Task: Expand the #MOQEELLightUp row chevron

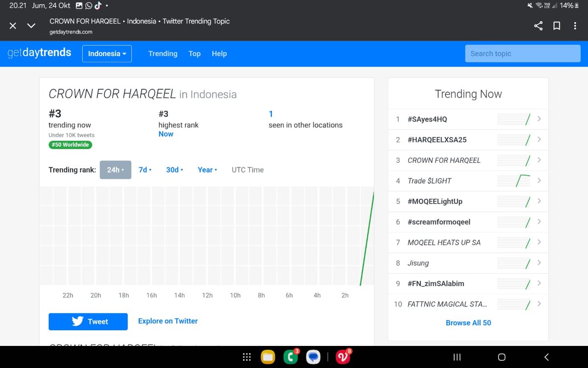Action: [x=539, y=201]
